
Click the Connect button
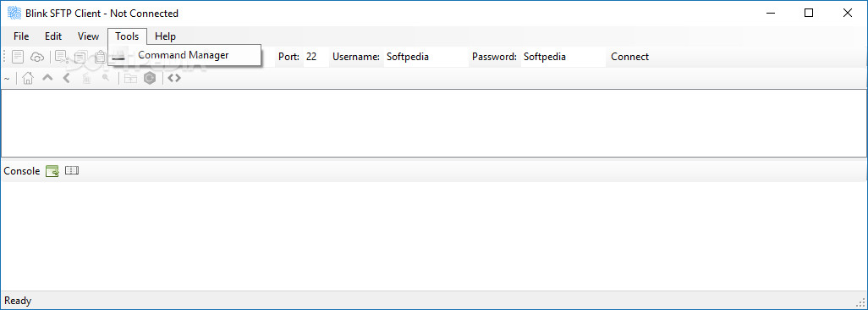click(630, 57)
